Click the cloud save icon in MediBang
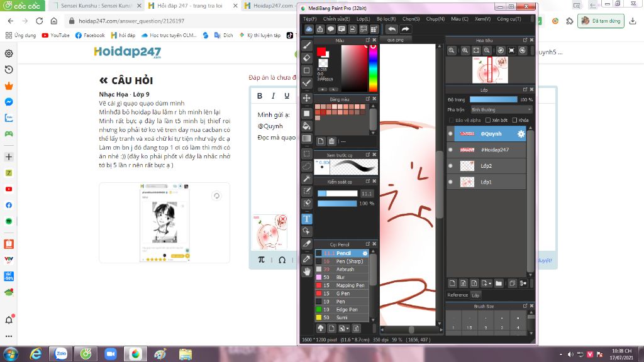Viewport: 644px width, 362px height. point(309,29)
